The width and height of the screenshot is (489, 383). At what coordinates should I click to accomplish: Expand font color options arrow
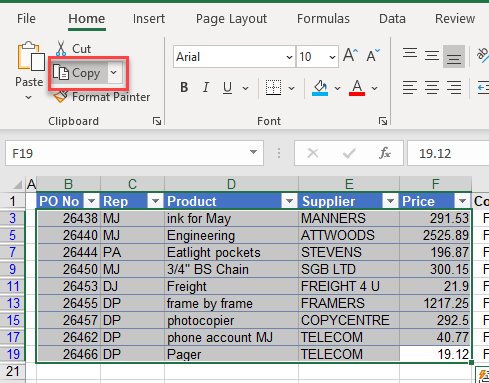[x=375, y=88]
